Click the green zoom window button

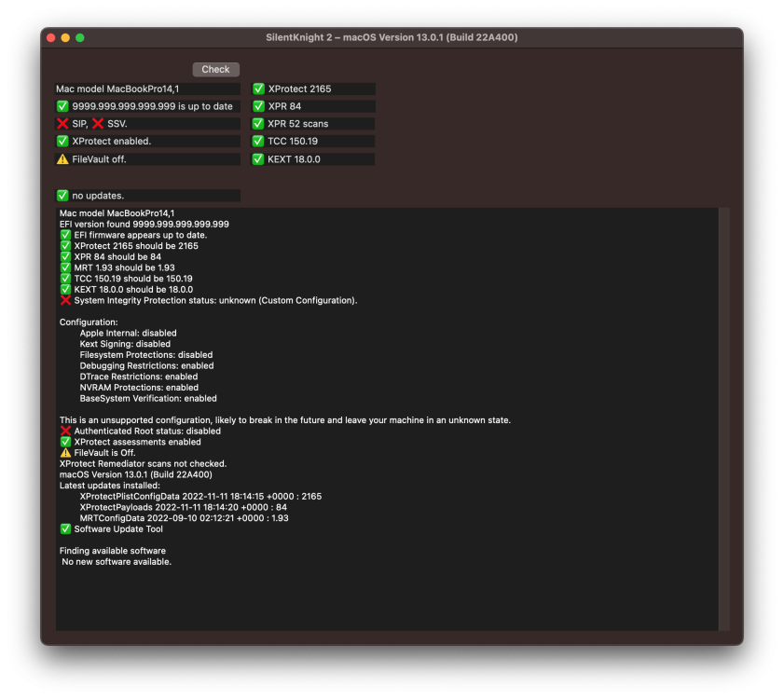pyautogui.click(x=80, y=37)
